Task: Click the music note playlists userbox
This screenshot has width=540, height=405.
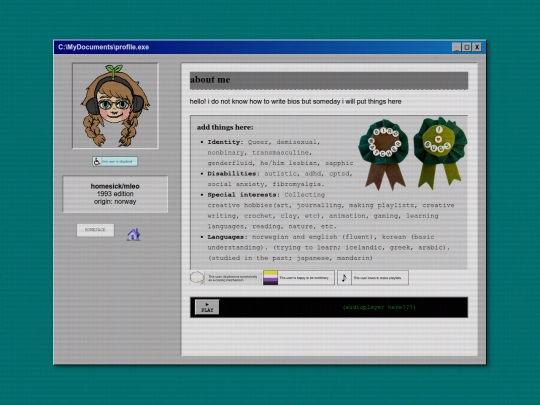Action: [x=373, y=278]
